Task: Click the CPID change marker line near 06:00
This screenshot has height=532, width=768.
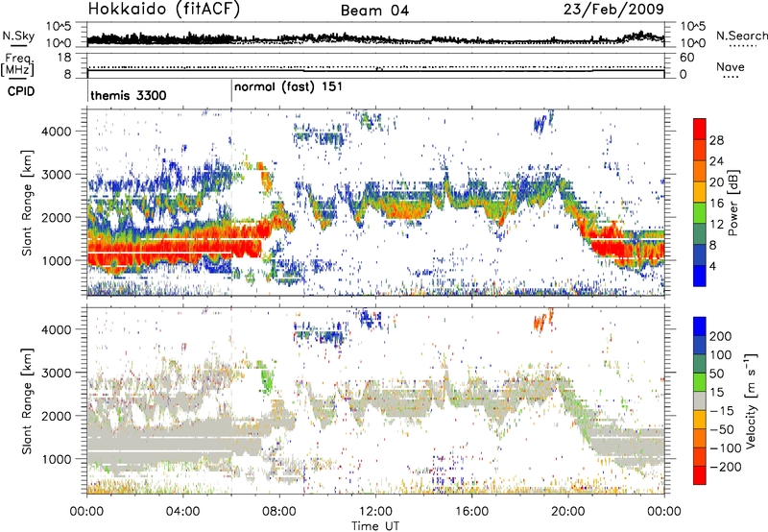Action: 231,91
